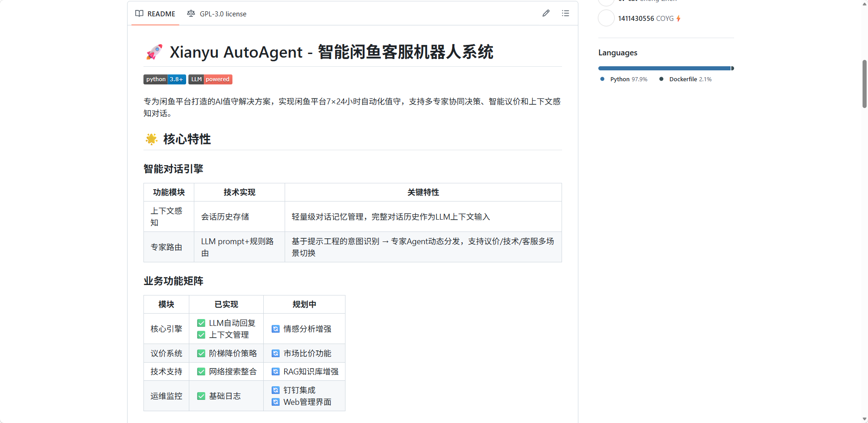Click the LLM powered badge
This screenshot has height=423, width=868.
coord(210,79)
